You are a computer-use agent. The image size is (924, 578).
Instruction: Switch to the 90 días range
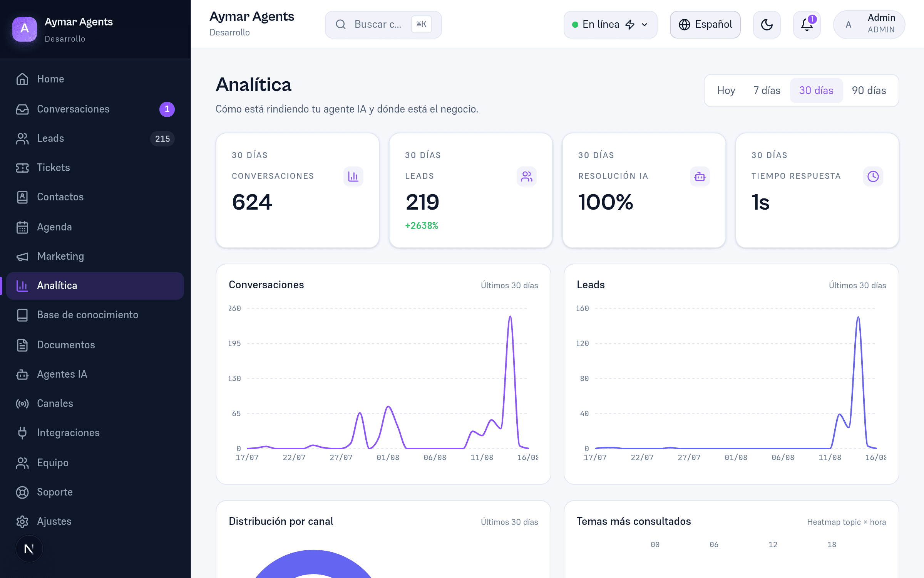tap(869, 91)
